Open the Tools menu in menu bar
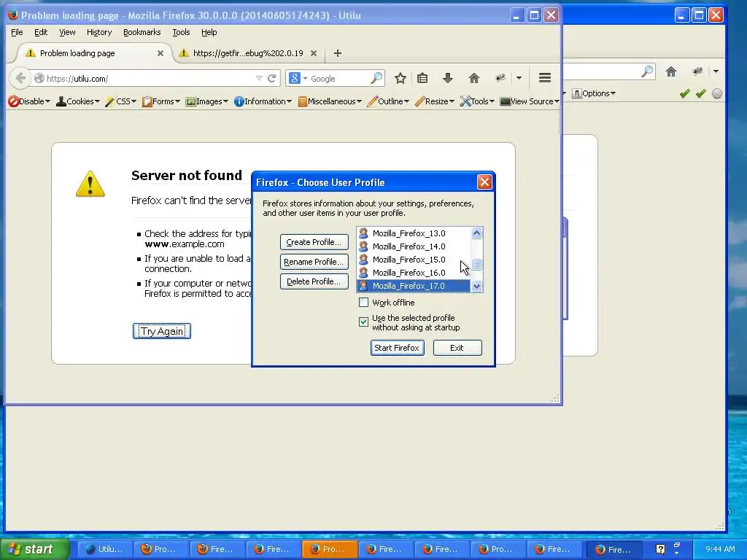Viewport: 747px width, 560px height. point(181,32)
